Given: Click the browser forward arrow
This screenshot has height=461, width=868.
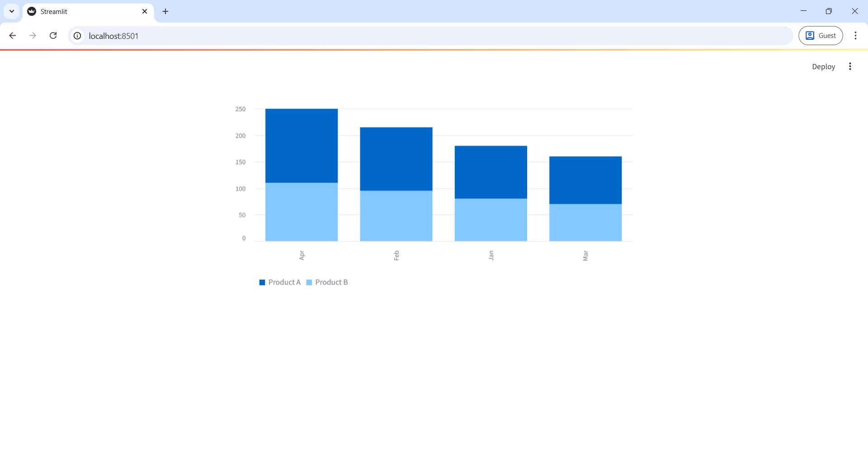Looking at the screenshot, I should (33, 35).
